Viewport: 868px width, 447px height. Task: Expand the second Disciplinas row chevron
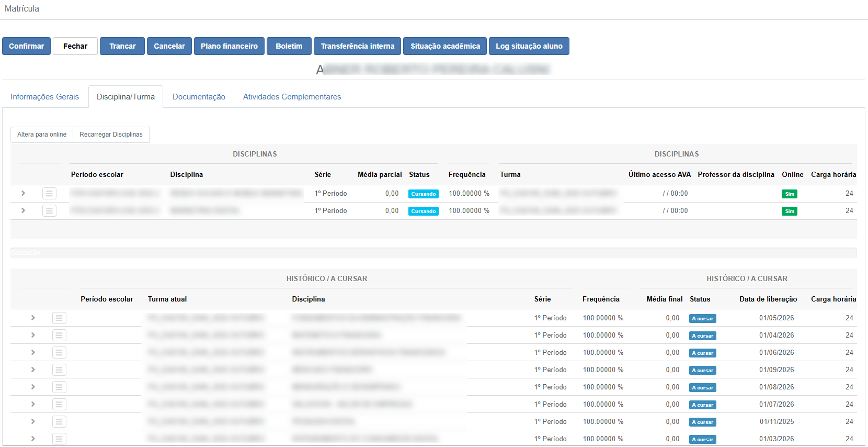click(23, 210)
